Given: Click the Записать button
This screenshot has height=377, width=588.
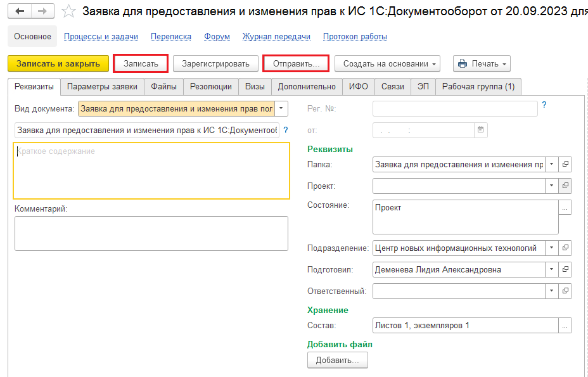Looking at the screenshot, I should pos(141,64).
